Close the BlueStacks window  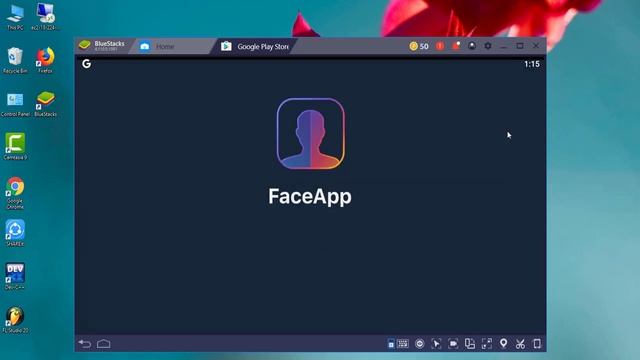coord(536,46)
